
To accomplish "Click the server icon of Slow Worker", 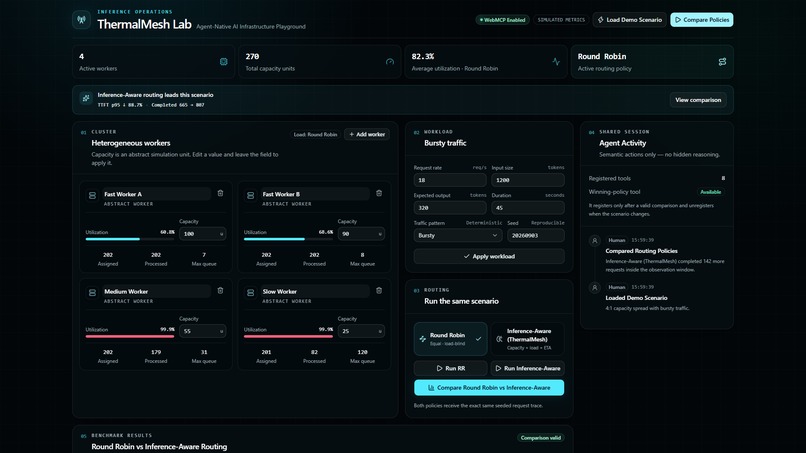I will [x=251, y=293].
